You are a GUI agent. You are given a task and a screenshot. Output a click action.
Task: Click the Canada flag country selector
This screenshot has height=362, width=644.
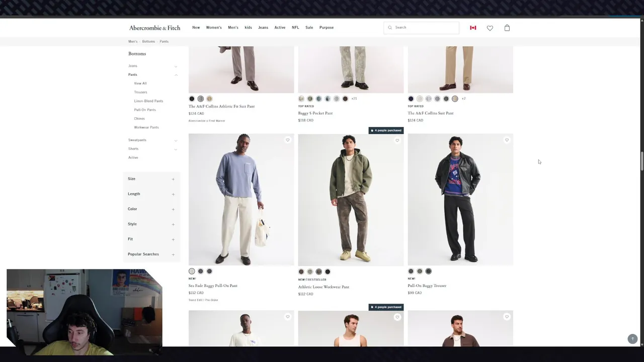(473, 28)
